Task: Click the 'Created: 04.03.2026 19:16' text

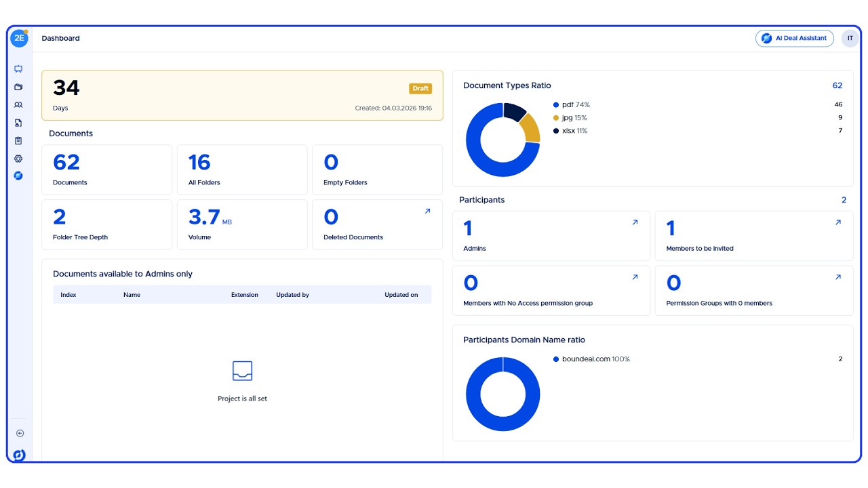Action: click(393, 108)
